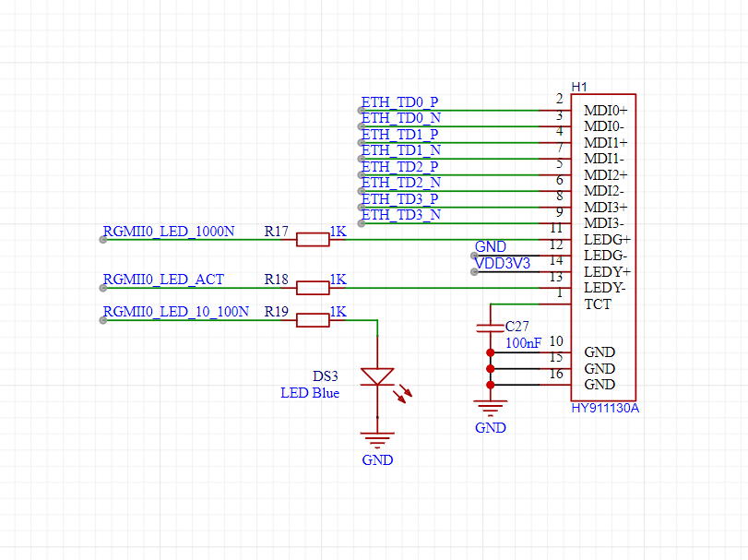Click the LEDG+ pin name
748x560 pixels.
click(607, 240)
